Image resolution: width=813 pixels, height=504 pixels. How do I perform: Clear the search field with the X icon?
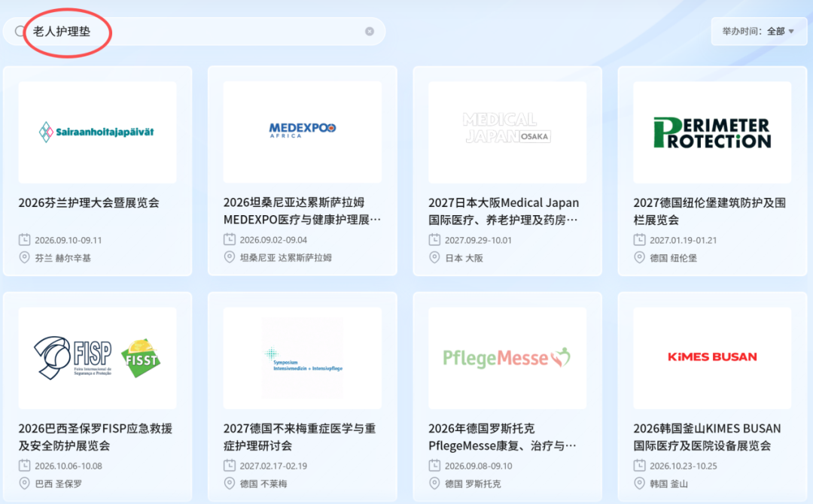coord(370,32)
